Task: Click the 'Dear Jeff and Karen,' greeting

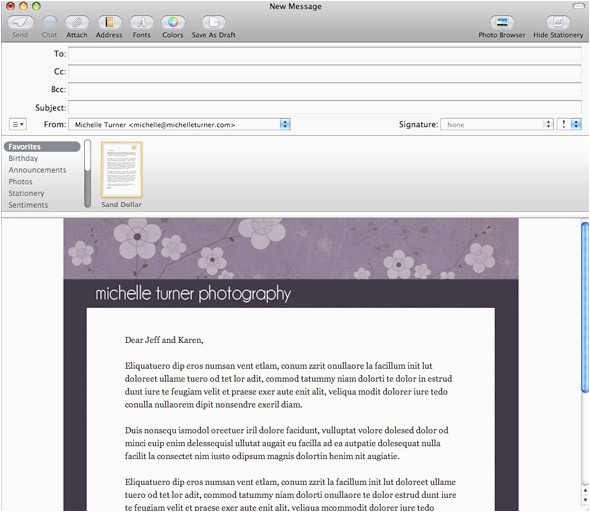Action: click(164, 340)
